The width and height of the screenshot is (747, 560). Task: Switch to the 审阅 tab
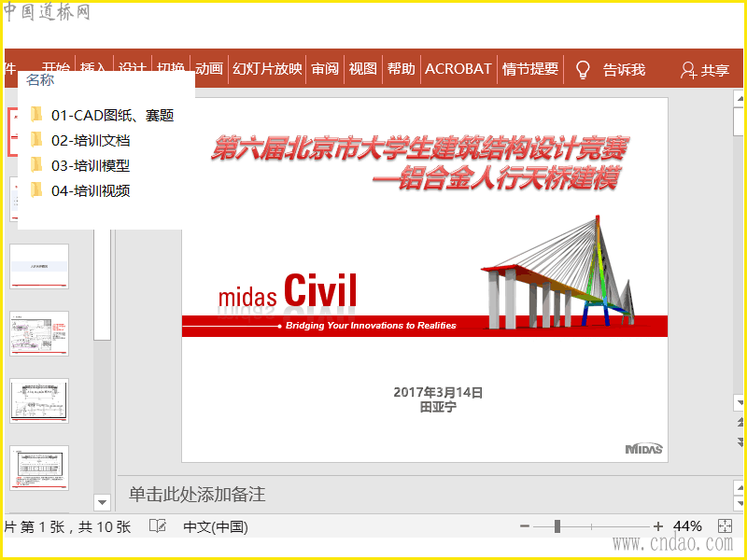(325, 69)
